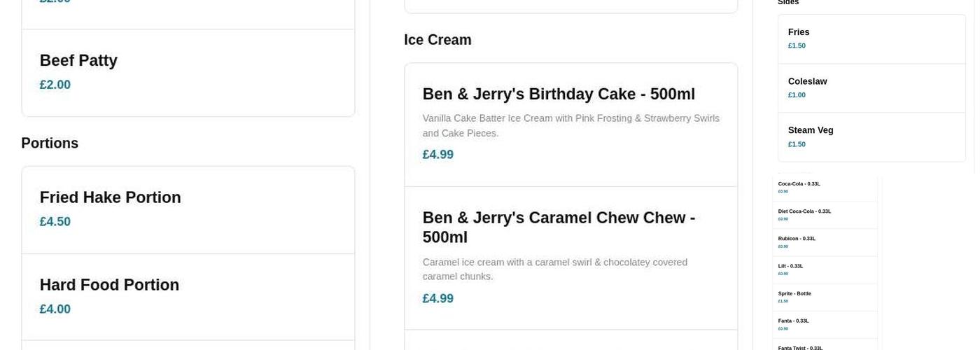
Task: Click the Portions section heading
Action: 50,143
